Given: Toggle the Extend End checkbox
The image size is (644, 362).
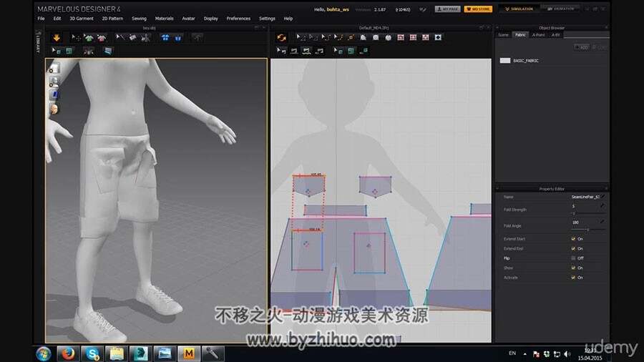Looking at the screenshot, I should (573, 248).
